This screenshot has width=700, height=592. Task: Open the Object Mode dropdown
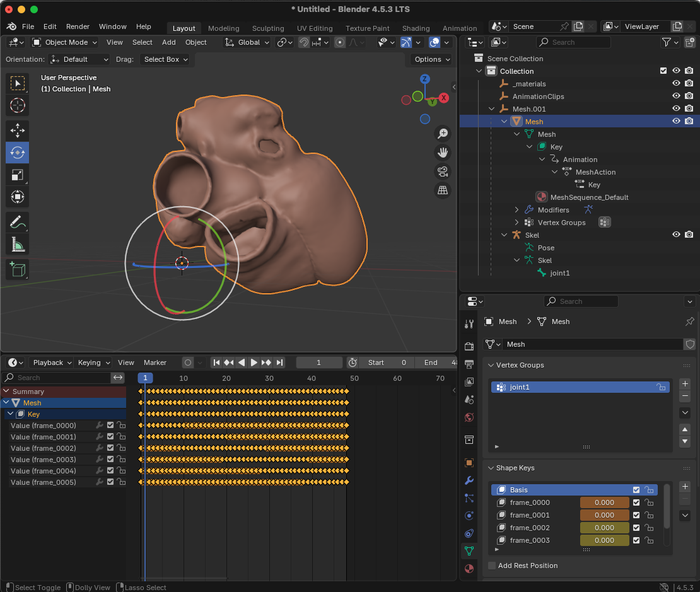(65, 42)
